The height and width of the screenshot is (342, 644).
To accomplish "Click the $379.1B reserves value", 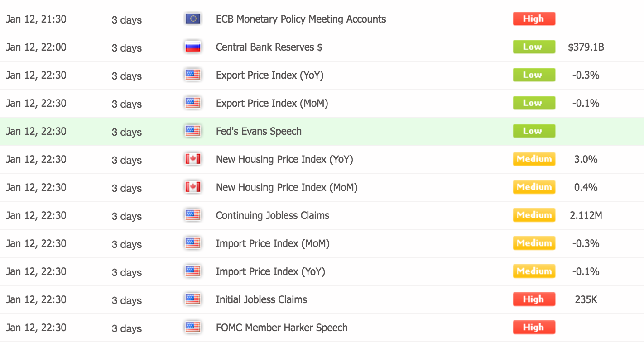I will click(x=586, y=47).
